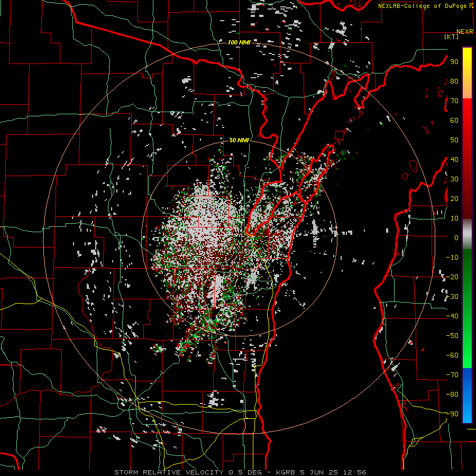Click the KGRB radar site identifier in the caption
This screenshot has width=476, height=476.
pyautogui.click(x=286, y=472)
